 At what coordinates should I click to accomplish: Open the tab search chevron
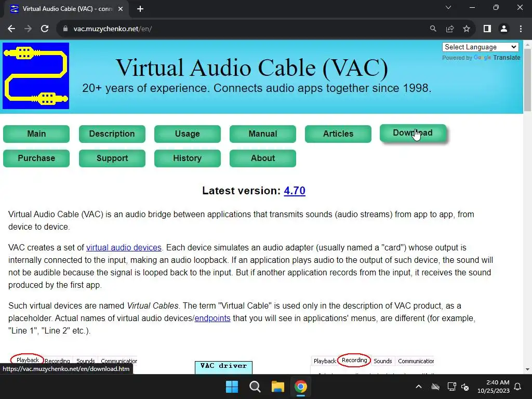[x=448, y=7]
